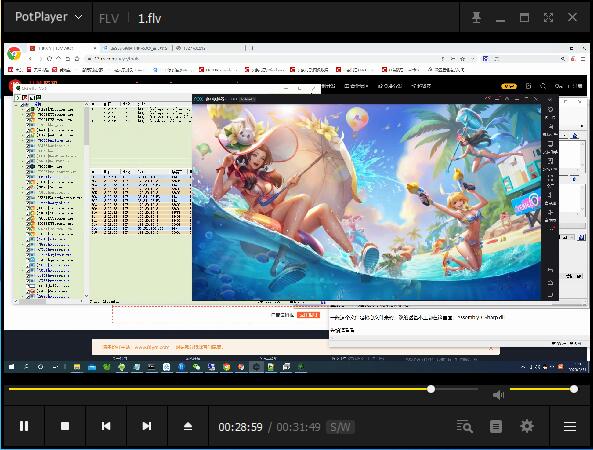Mute audio with the speaker icon
Viewport: 593px width, 450px height.
pos(498,395)
